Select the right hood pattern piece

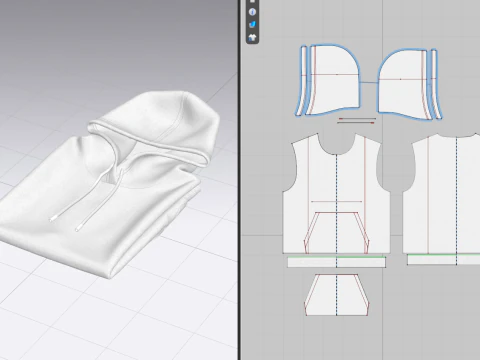(x=403, y=83)
